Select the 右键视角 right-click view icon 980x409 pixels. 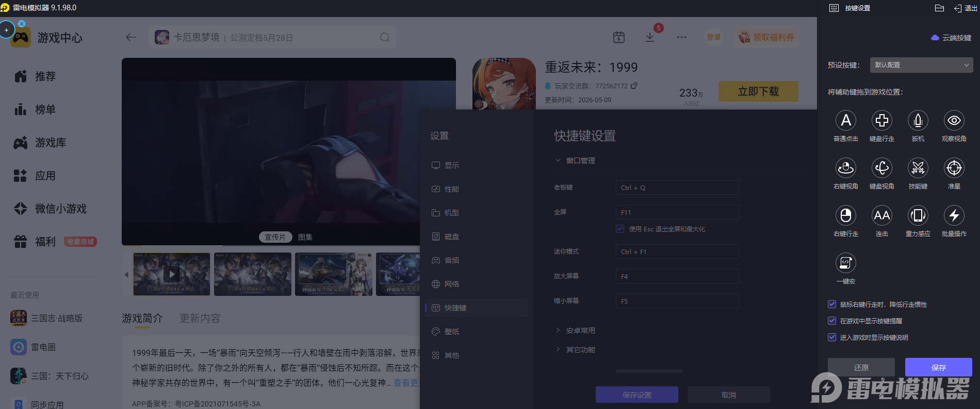[x=846, y=168]
